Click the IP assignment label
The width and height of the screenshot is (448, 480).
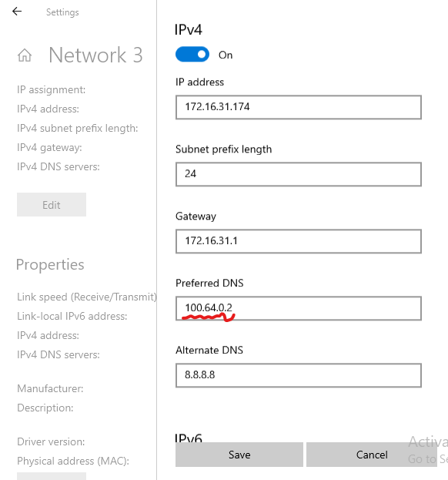(x=52, y=89)
